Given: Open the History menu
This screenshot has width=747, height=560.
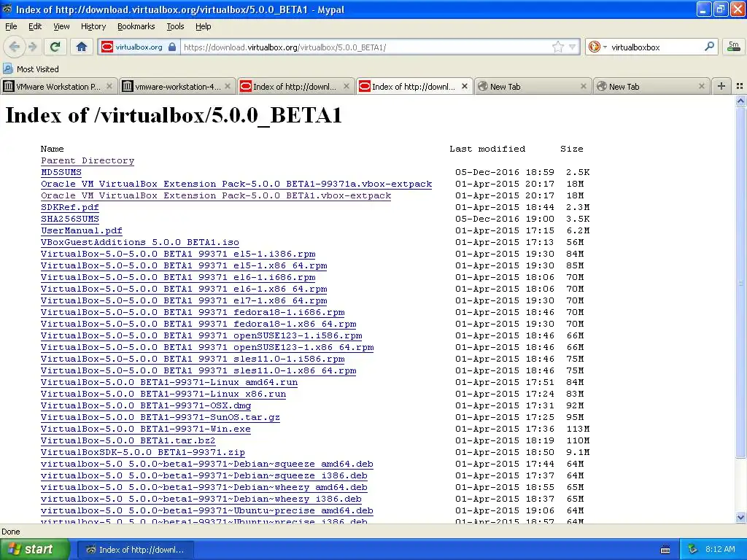Looking at the screenshot, I should click(93, 26).
